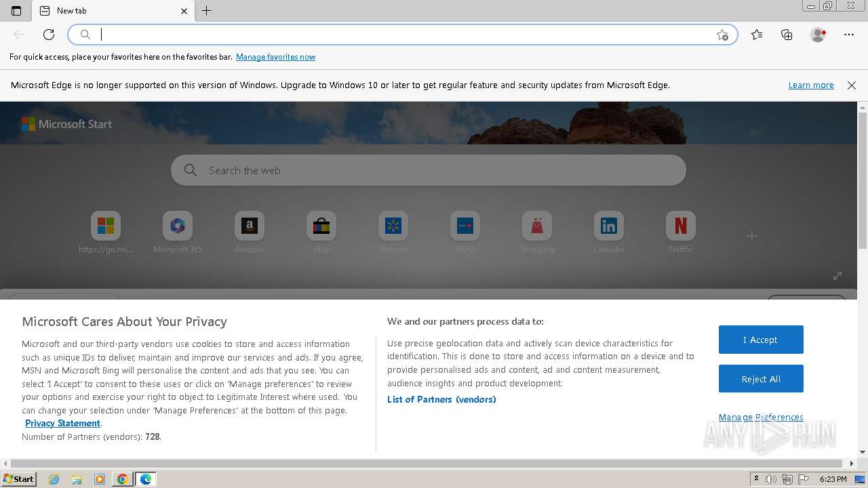868x488 pixels.
Task: Open the Windows Start button
Action: tap(18, 479)
